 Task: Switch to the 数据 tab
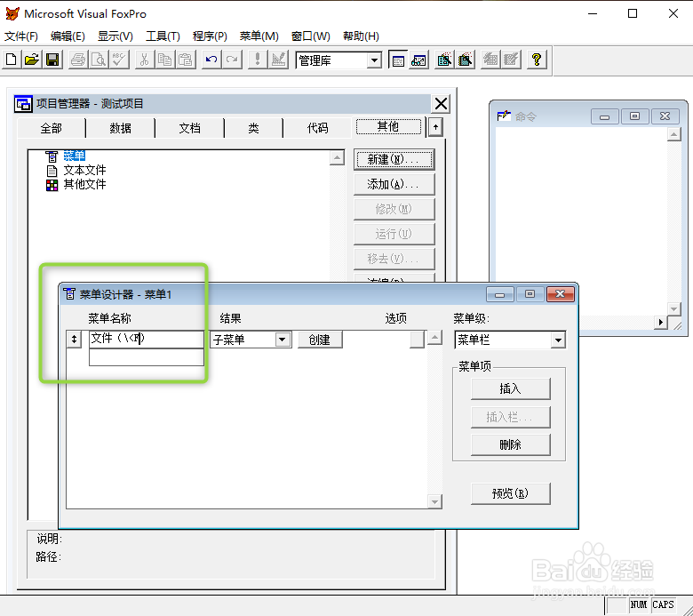(120, 128)
